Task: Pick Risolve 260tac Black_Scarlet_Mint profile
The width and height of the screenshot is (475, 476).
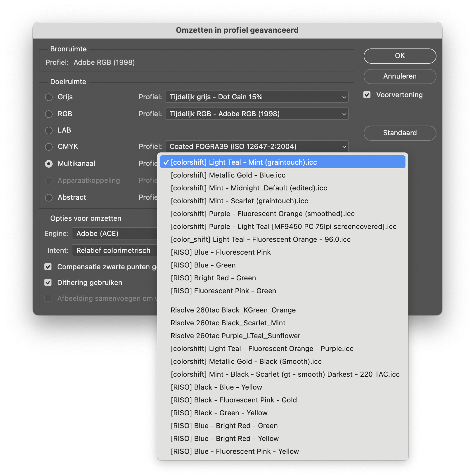Action: [x=228, y=323]
